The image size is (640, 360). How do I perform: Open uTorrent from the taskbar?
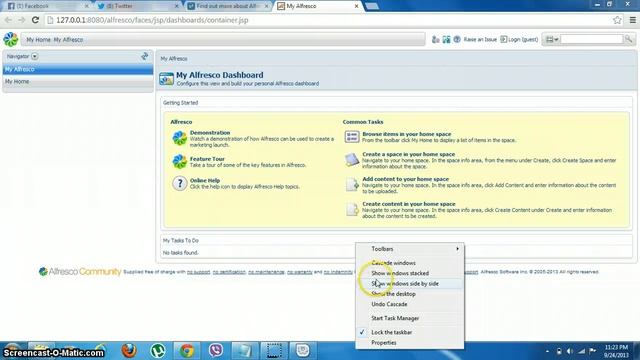[x=158, y=351]
